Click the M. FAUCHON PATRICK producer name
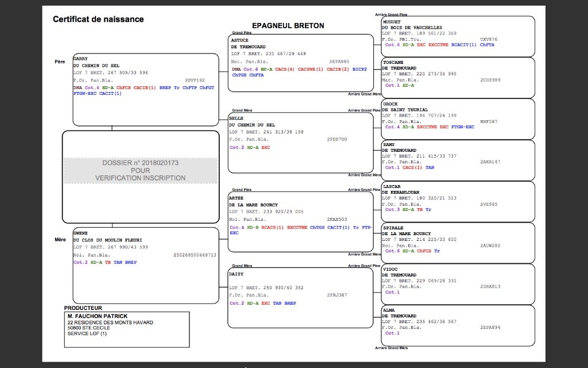This screenshot has height=368, width=588. [x=98, y=316]
